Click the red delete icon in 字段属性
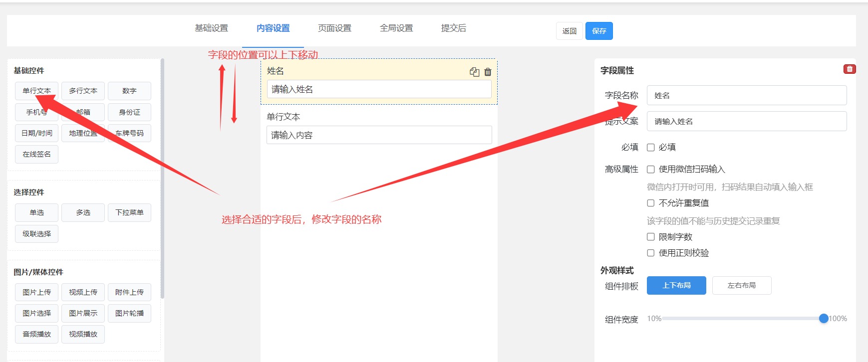 [849, 69]
